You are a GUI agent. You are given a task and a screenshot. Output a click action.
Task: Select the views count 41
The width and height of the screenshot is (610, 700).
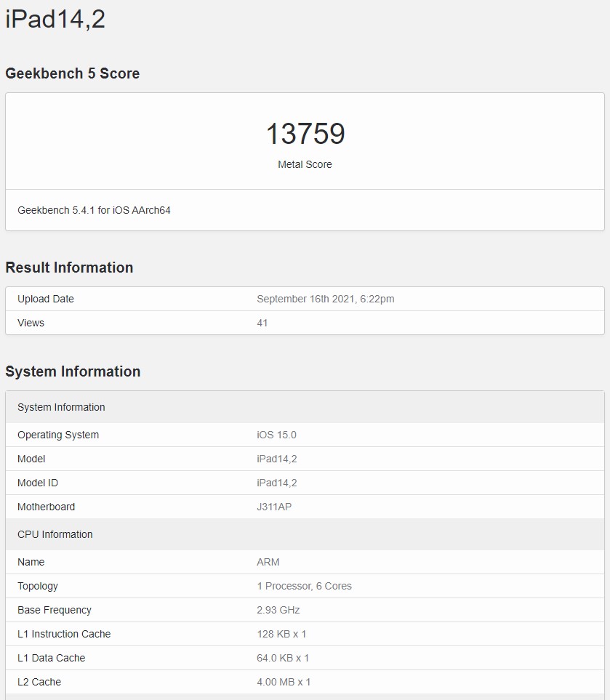tap(262, 323)
